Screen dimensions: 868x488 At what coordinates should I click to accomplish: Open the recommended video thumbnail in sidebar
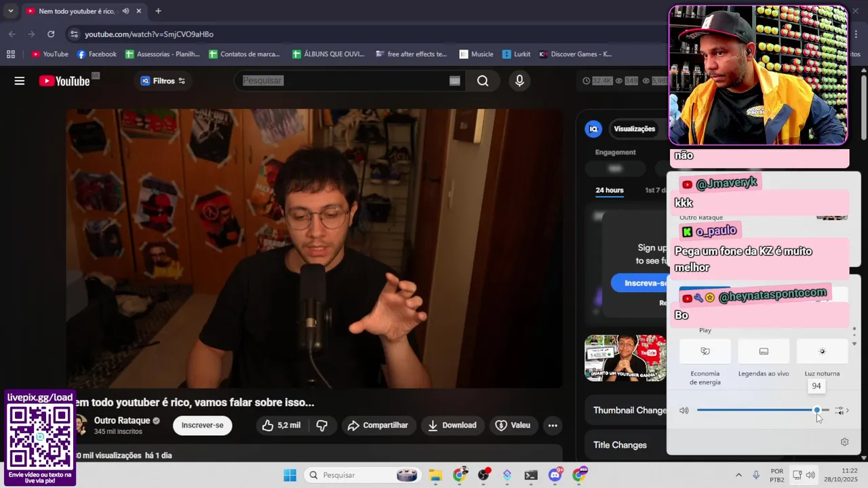point(625,358)
